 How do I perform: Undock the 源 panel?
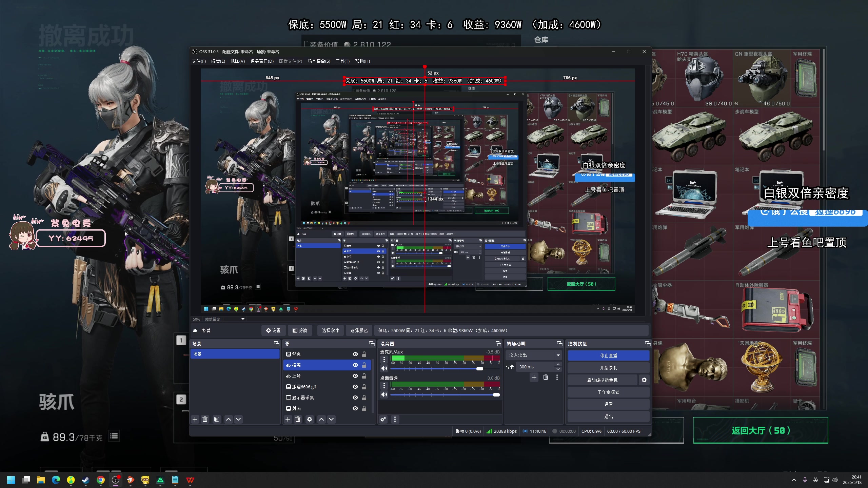coord(372,344)
